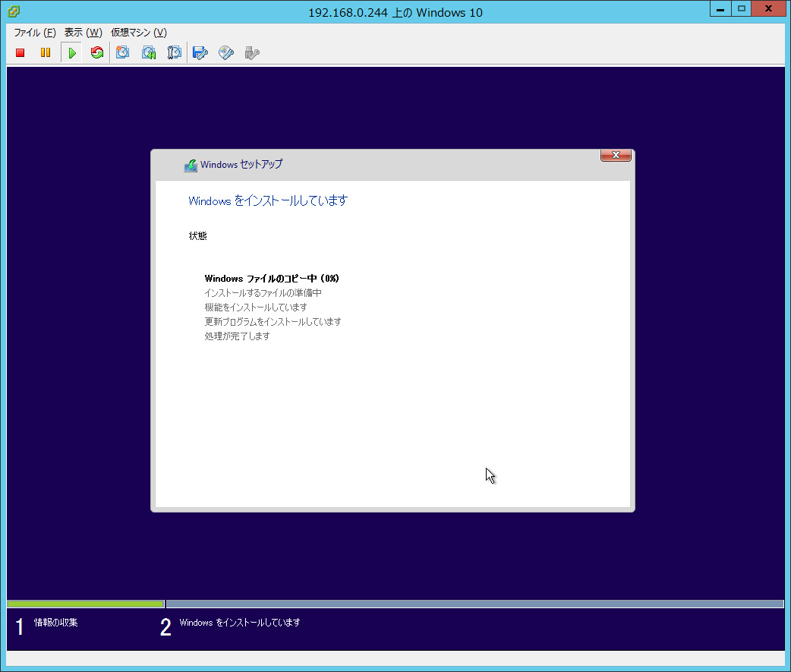Revert to snapshot with clock-rewind icon

click(149, 52)
